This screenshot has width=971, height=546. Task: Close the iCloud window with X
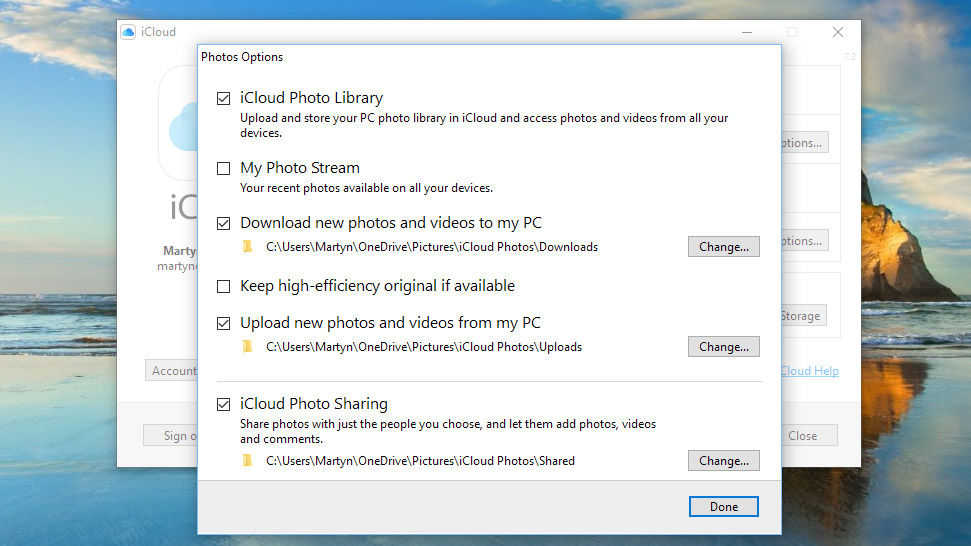click(838, 32)
